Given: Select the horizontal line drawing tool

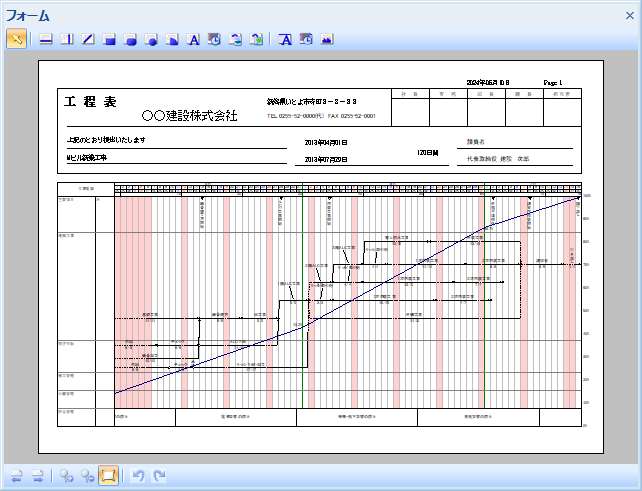Looking at the screenshot, I should (x=46, y=39).
